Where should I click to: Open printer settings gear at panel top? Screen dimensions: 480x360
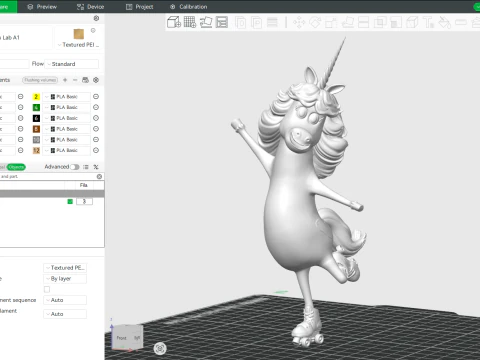click(96, 18)
